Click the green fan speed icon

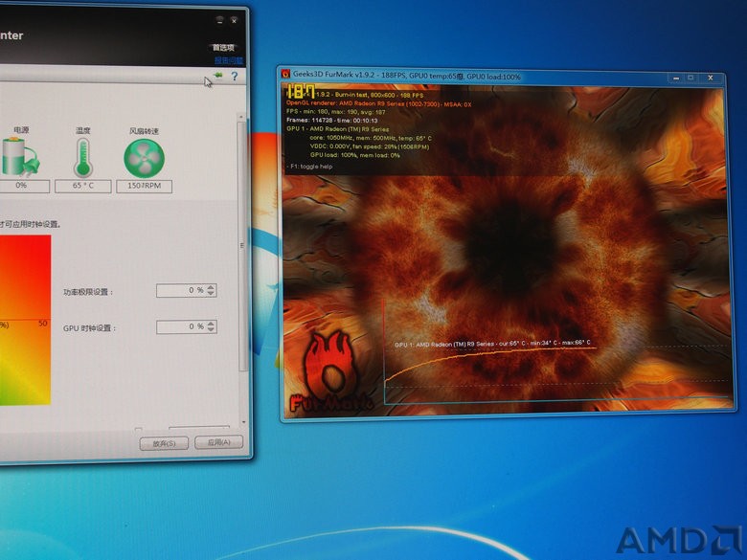pyautogui.click(x=144, y=159)
